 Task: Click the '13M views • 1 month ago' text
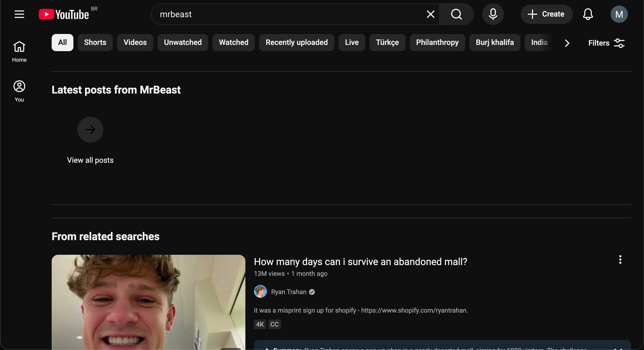point(291,274)
